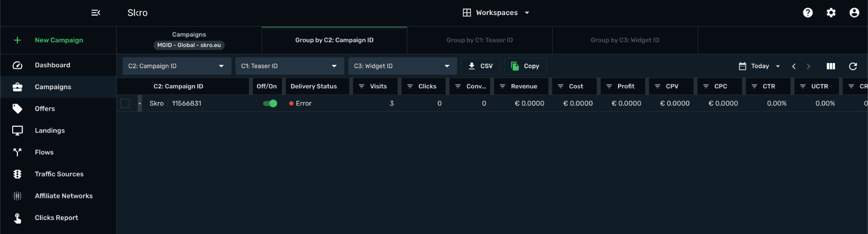
Task: Open the column settings icon
Action: (x=831, y=67)
